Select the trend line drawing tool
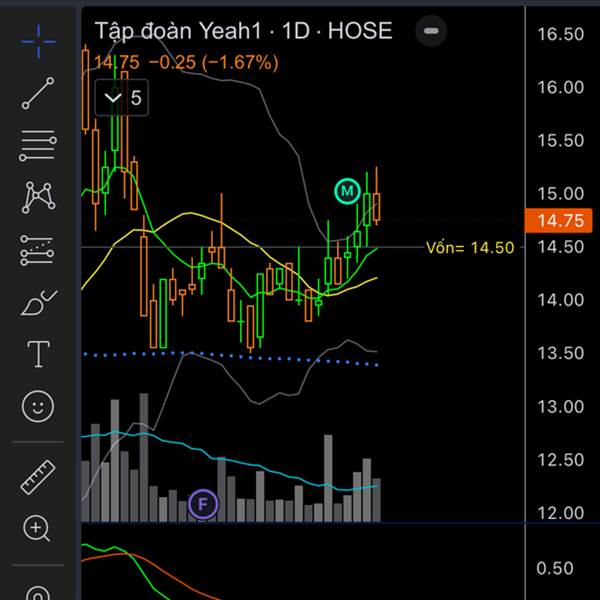Image resolution: width=600 pixels, height=600 pixels. pos(38,93)
